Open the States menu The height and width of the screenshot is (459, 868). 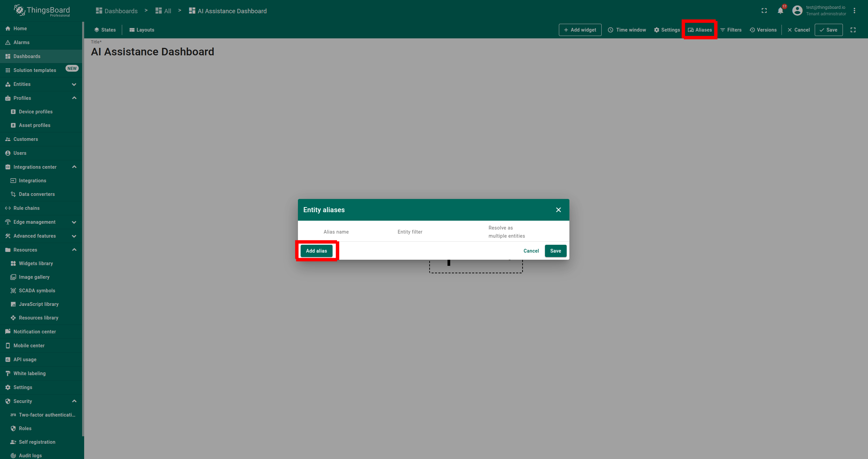point(105,30)
